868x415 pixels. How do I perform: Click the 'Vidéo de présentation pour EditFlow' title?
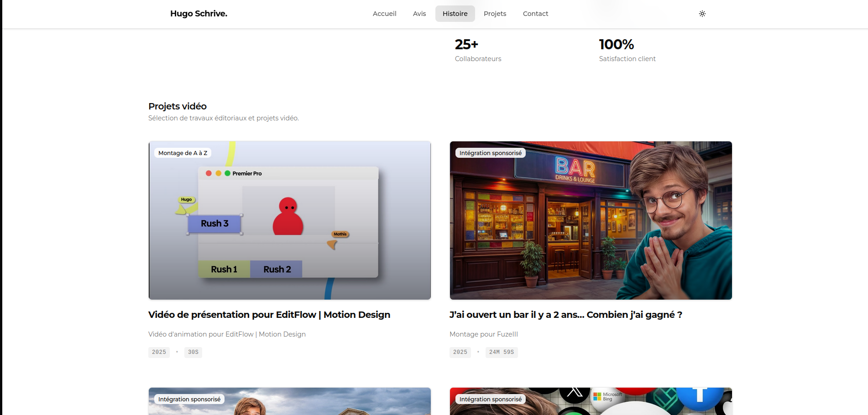[x=269, y=315]
